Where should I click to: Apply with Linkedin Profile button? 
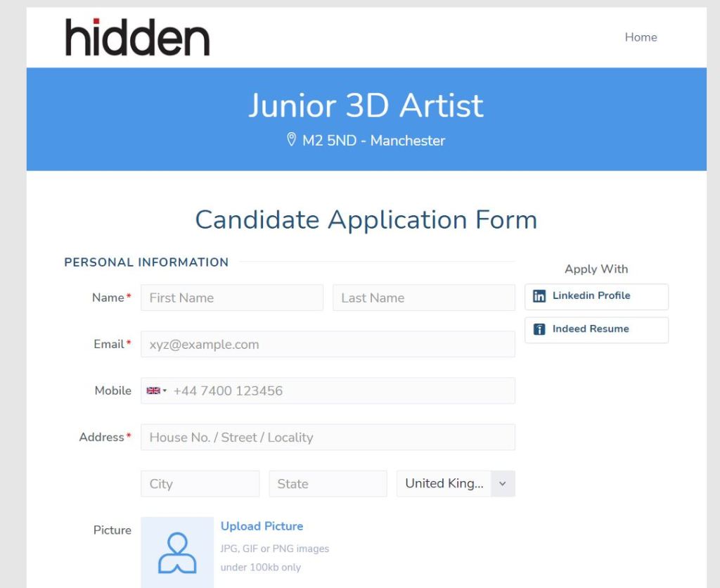point(596,296)
